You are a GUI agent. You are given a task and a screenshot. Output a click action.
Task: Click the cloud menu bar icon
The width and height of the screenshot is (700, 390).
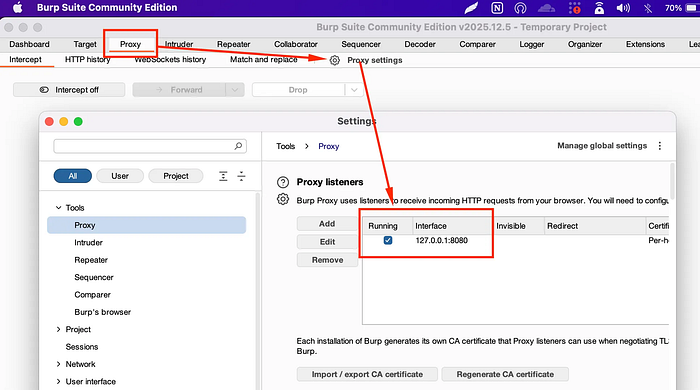(x=546, y=8)
